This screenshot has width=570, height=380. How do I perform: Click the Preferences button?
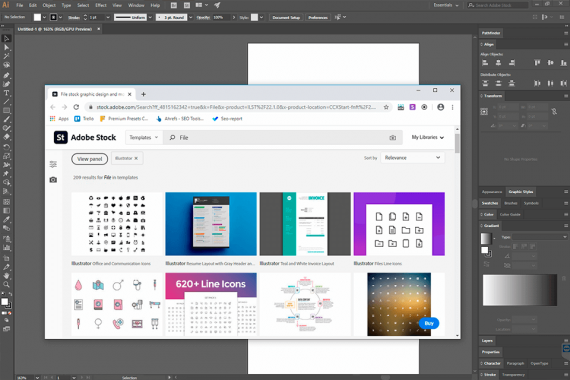coord(318,17)
